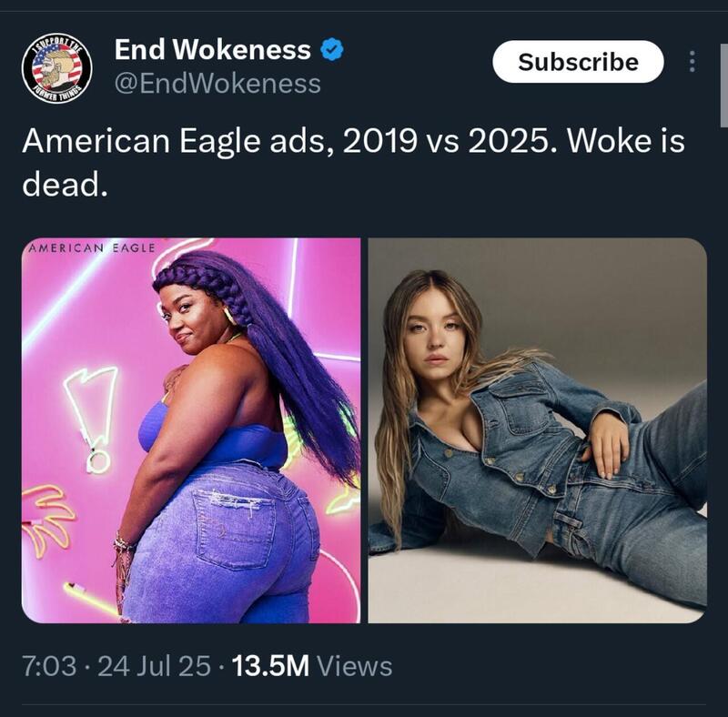Subscribe to the End Wokeness account
The height and width of the screenshot is (717, 728).
(578, 62)
